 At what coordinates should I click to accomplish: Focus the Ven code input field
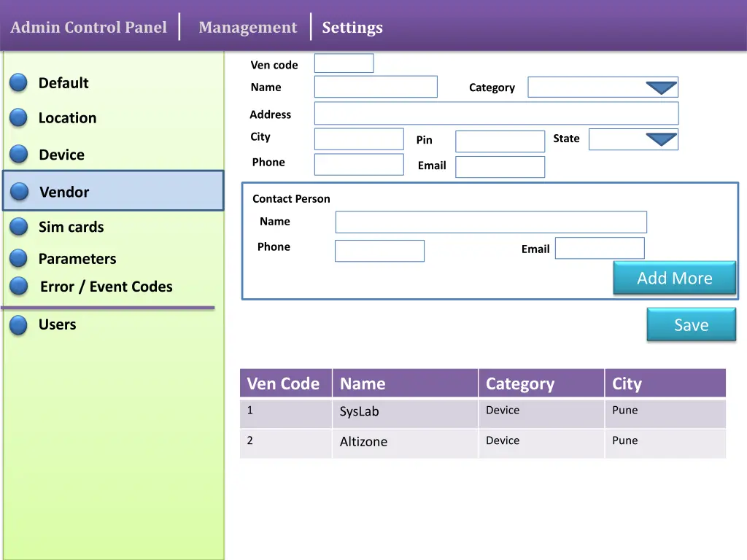coord(344,63)
